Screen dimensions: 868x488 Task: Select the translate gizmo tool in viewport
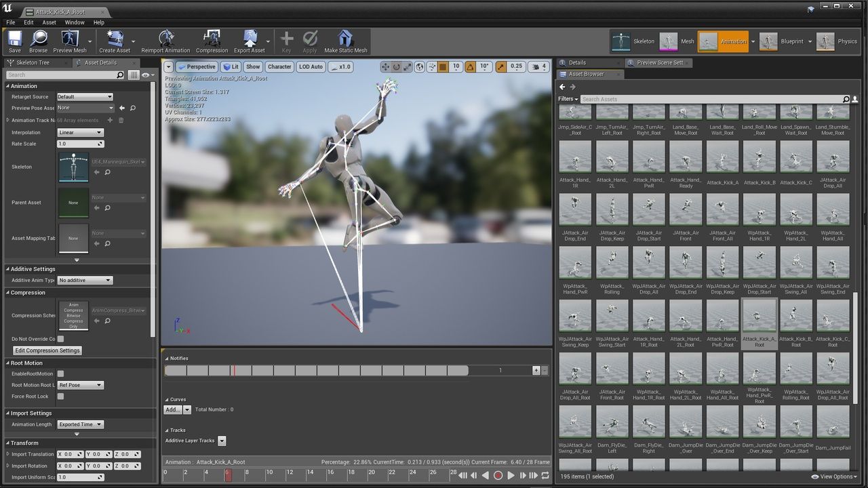coord(385,66)
